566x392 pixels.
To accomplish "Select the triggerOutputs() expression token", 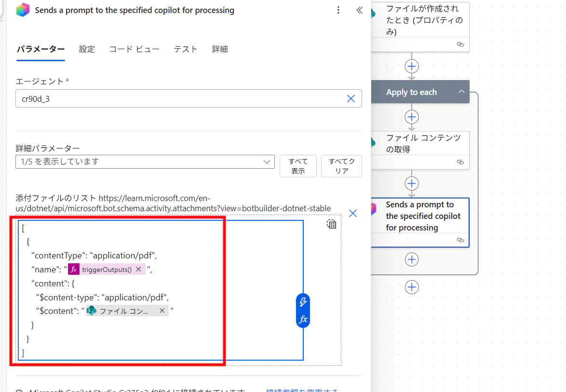I will [x=107, y=269].
